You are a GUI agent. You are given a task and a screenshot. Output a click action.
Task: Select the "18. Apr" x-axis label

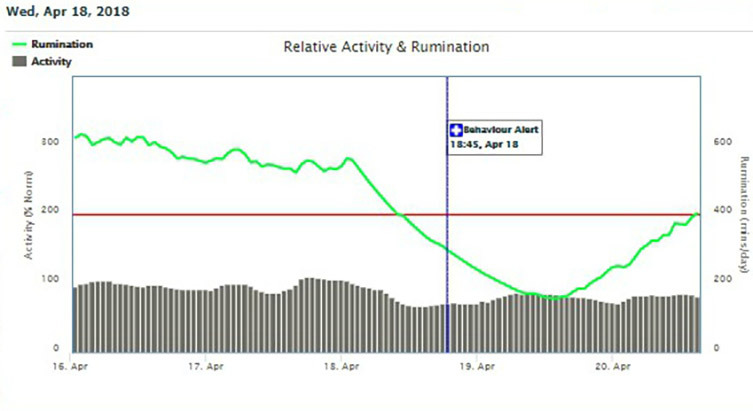[342, 366]
